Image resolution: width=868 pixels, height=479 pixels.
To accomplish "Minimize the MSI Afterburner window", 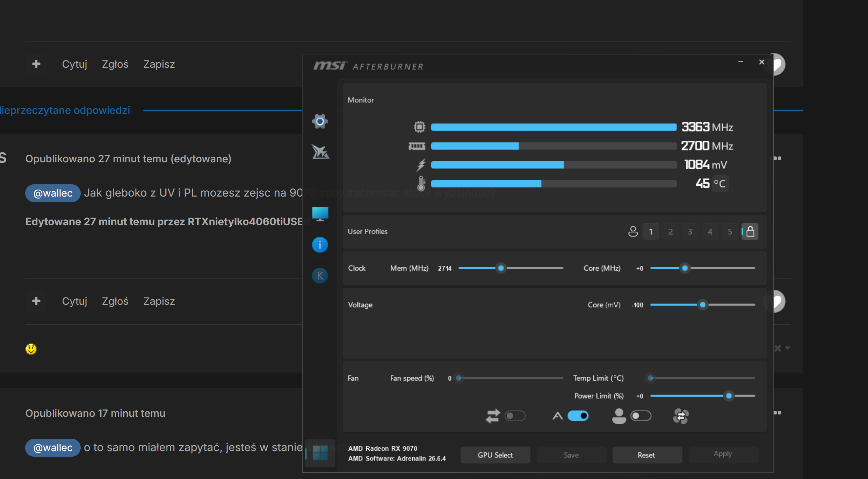I will (740, 62).
